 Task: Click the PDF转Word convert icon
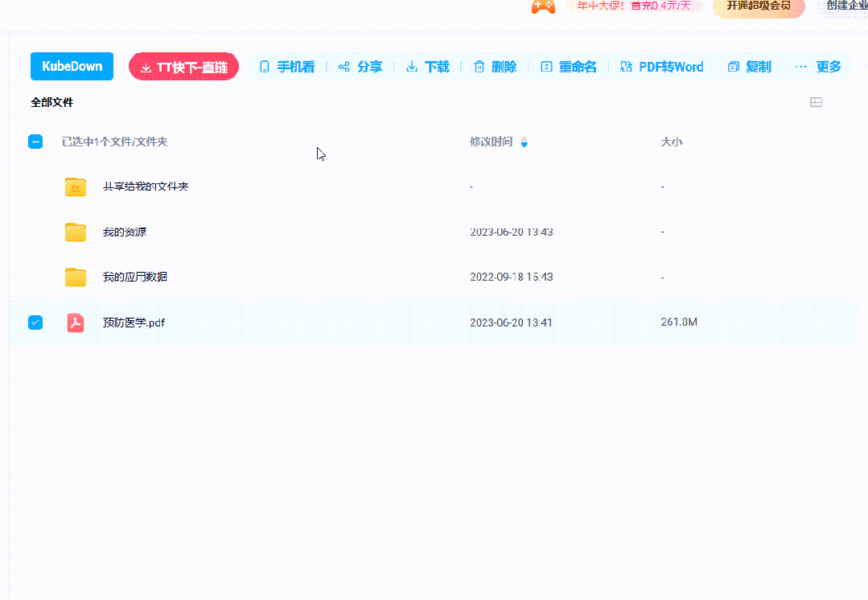click(627, 68)
